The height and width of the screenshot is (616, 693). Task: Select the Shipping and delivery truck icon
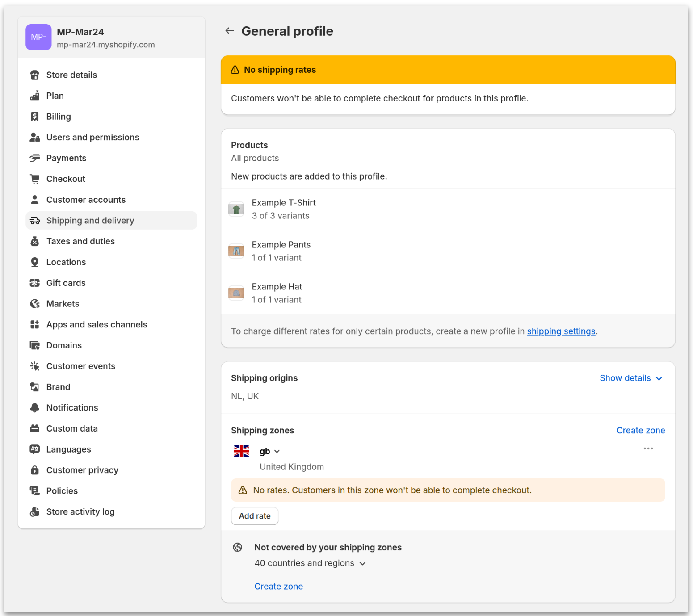coord(35,220)
